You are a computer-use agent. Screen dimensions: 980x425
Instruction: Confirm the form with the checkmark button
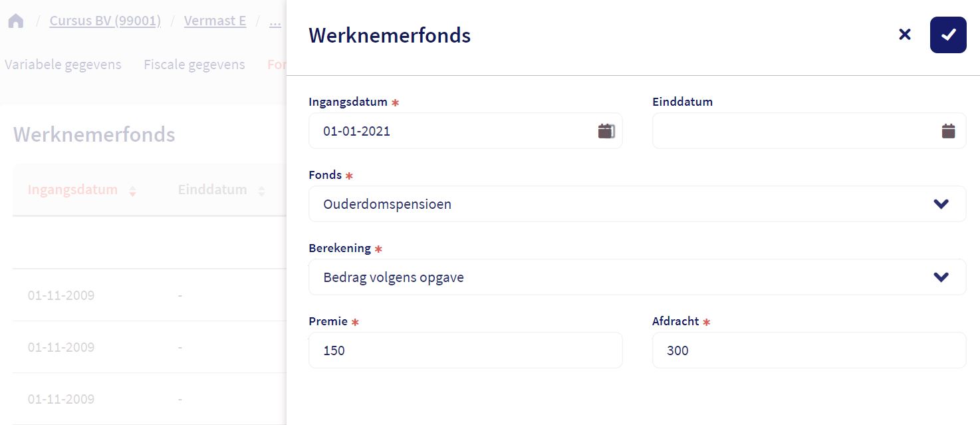tap(947, 35)
